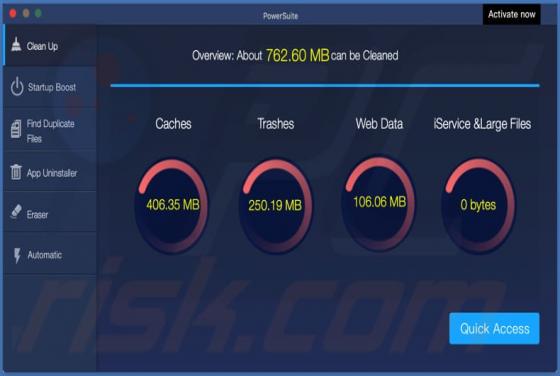Image resolution: width=560 pixels, height=376 pixels.
Task: Select the Trashes gauge showing 250.19 MB
Action: coord(275,205)
